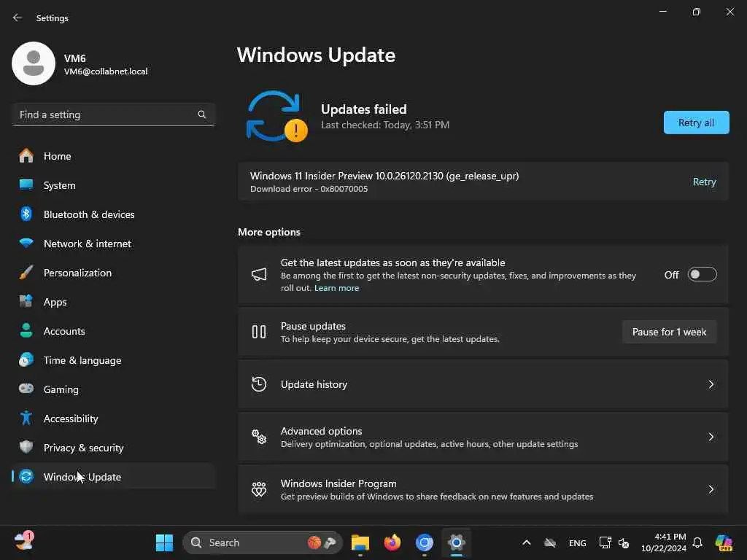Image resolution: width=747 pixels, height=560 pixels.
Task: Click the Retry all button
Action: coord(696,122)
